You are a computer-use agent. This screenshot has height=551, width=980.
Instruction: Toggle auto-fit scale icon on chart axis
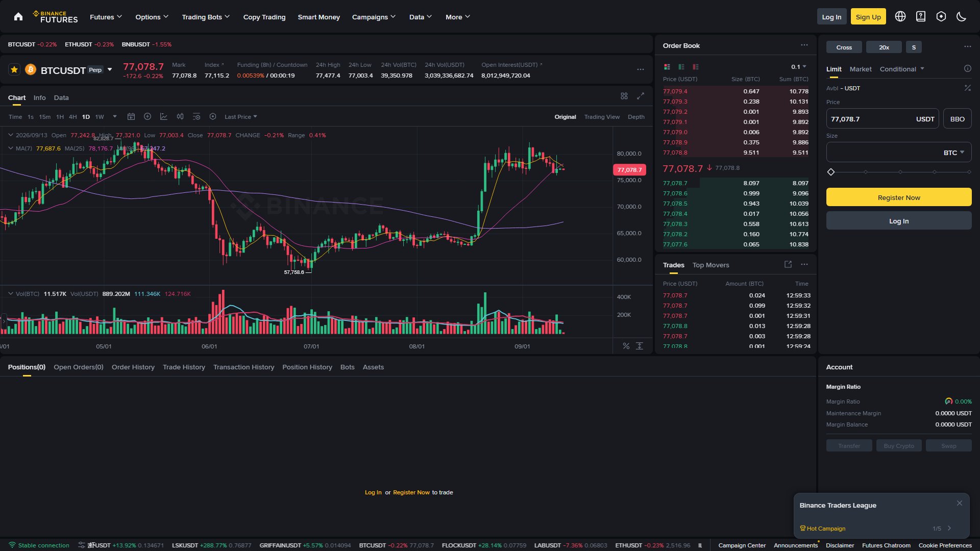click(x=640, y=346)
